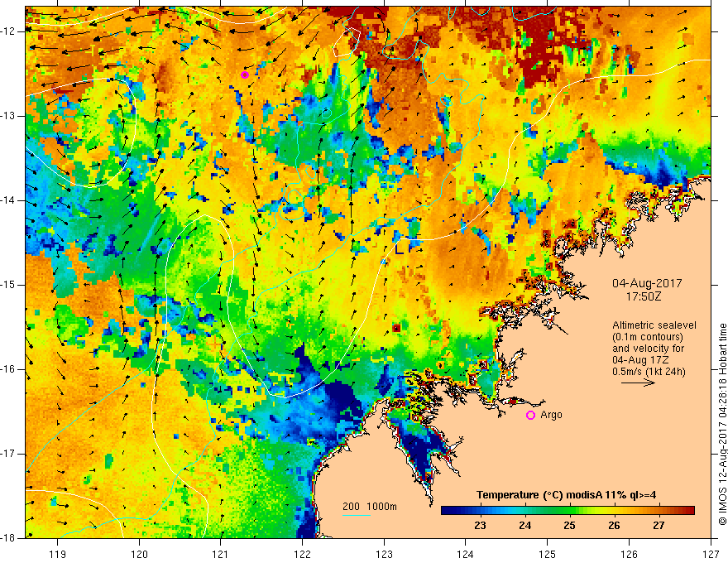
Task: Click the colorbar tick label '26'
Action: 614,526
